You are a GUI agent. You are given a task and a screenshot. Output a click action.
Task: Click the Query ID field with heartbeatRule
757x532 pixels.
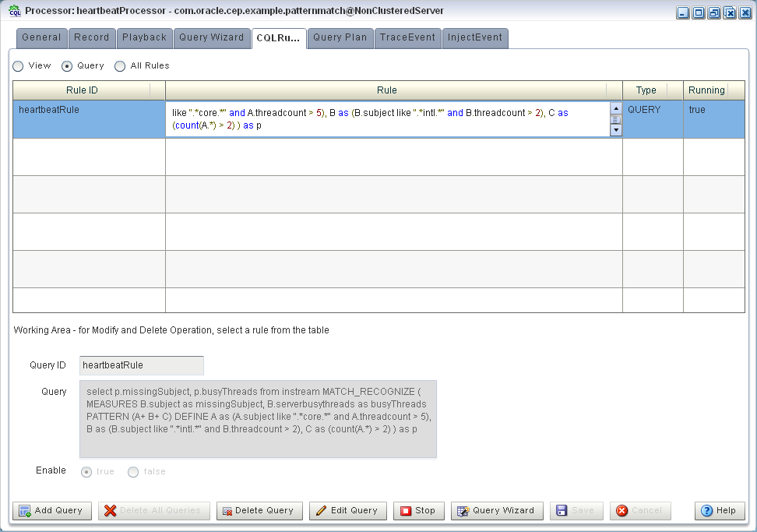(142, 365)
